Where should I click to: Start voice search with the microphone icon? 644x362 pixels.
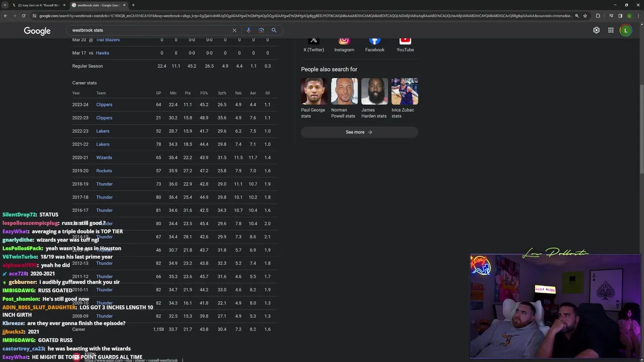[248, 30]
